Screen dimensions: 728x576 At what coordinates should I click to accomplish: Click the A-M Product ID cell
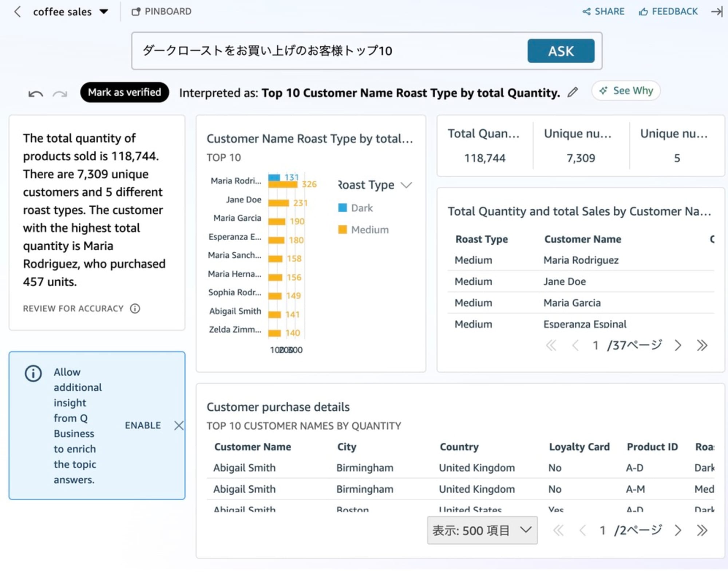(635, 489)
